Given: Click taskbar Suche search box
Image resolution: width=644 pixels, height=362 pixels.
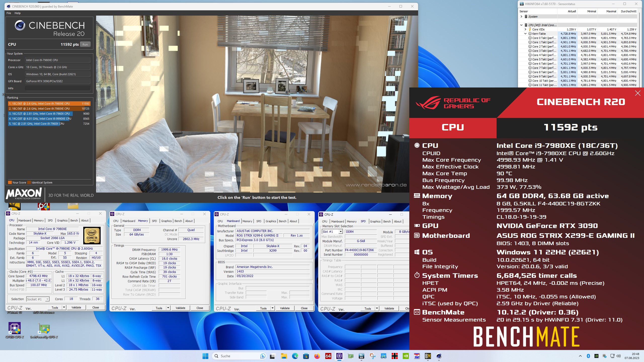Looking at the screenshot, I should (x=239, y=356).
